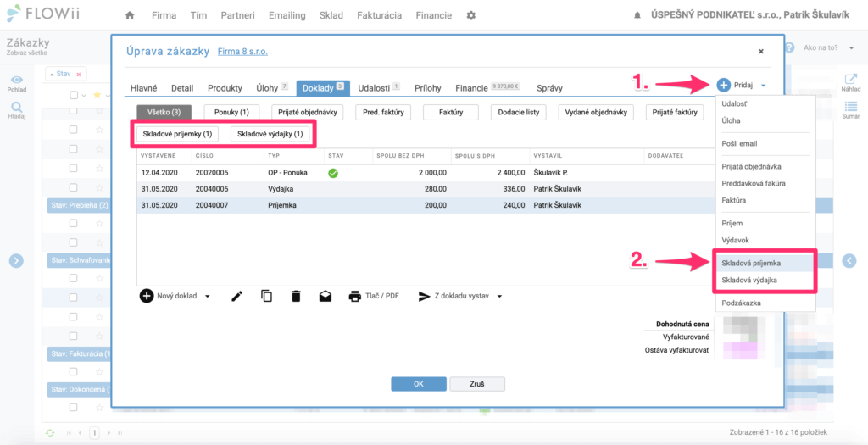Cancel with the Zruš button
The image size is (868, 445).
[477, 384]
